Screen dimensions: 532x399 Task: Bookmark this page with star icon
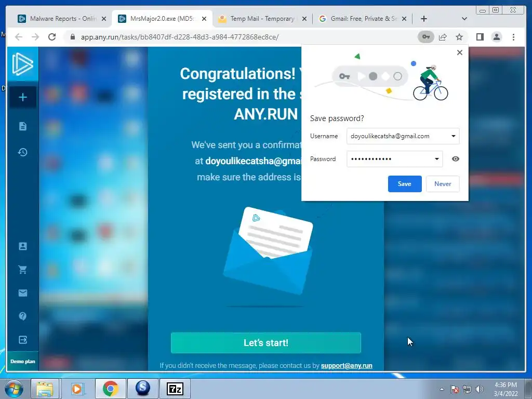(x=459, y=37)
